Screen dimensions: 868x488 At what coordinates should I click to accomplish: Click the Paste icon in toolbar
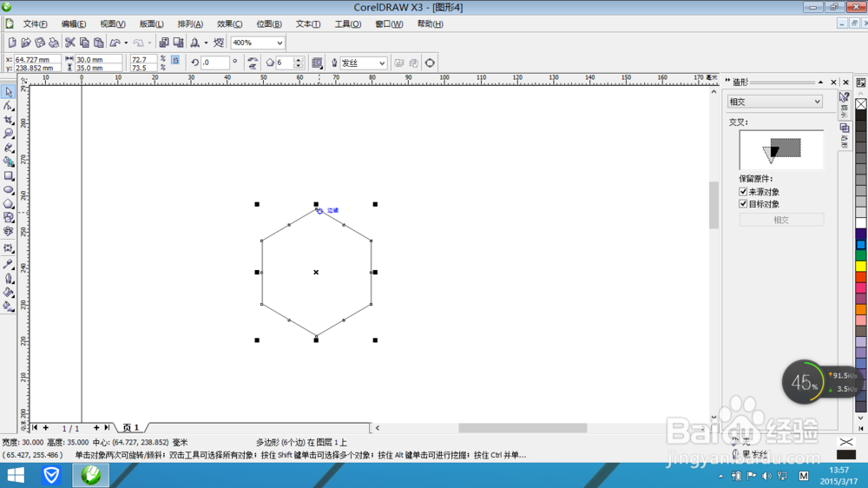pos(99,43)
